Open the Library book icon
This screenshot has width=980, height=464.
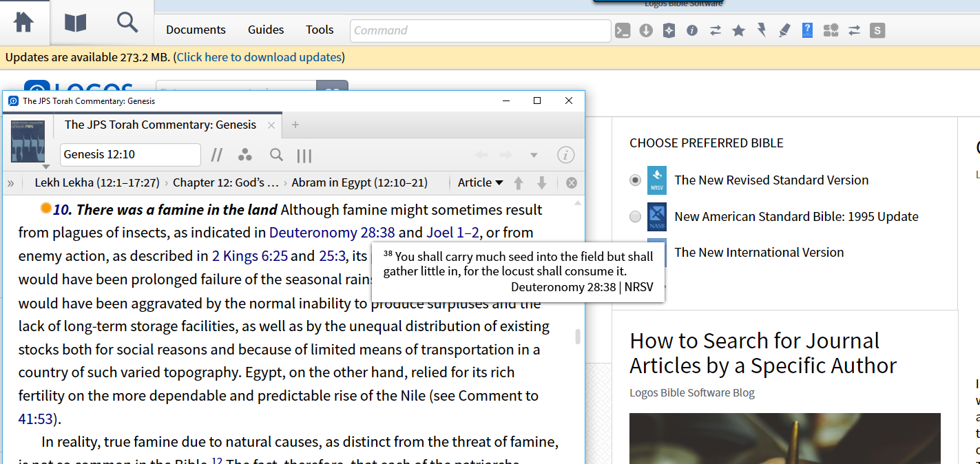click(x=76, y=23)
